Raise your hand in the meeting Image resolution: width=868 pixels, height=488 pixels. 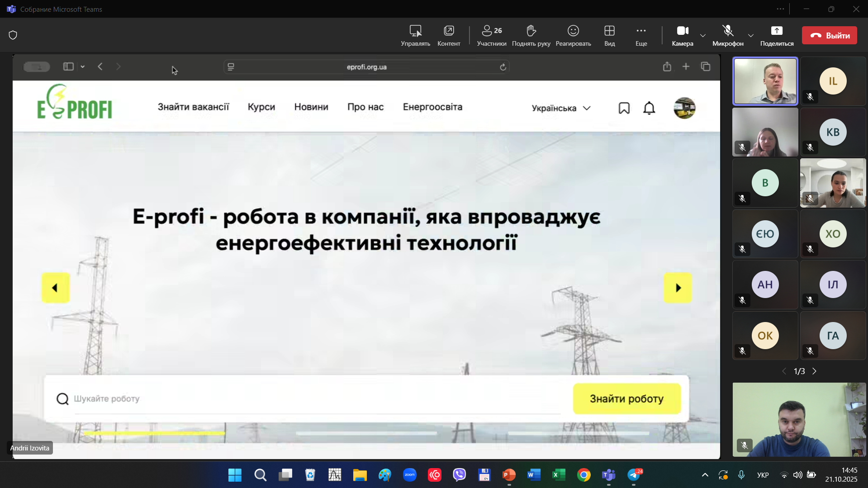(531, 35)
